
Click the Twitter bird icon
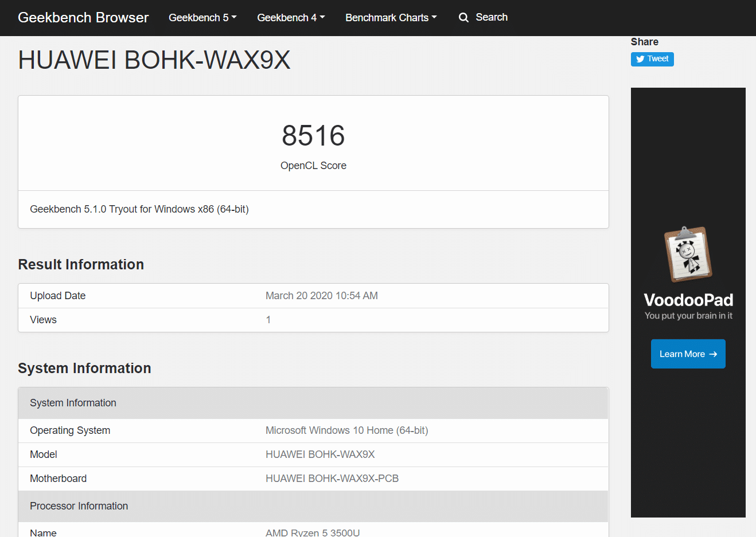[640, 59]
